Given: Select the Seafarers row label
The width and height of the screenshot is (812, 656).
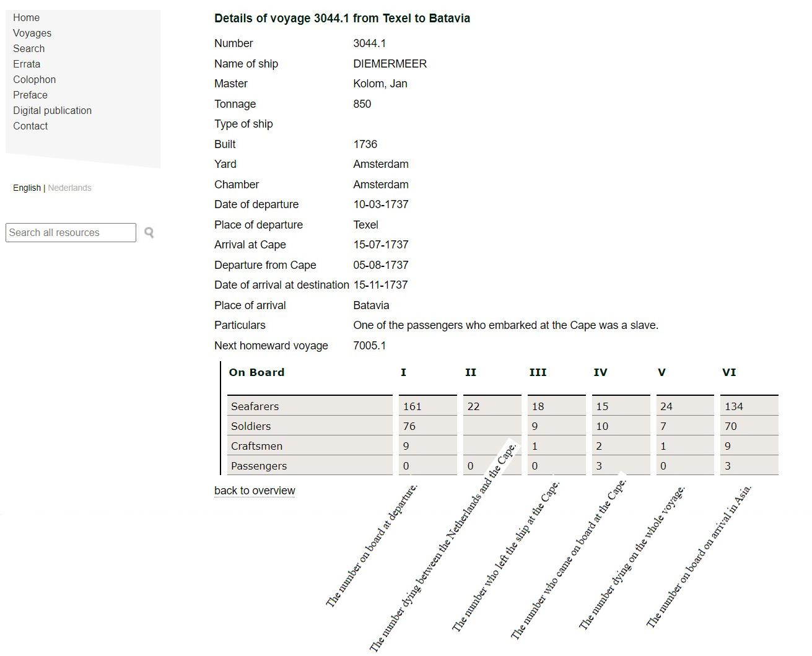Looking at the screenshot, I should click(x=255, y=406).
